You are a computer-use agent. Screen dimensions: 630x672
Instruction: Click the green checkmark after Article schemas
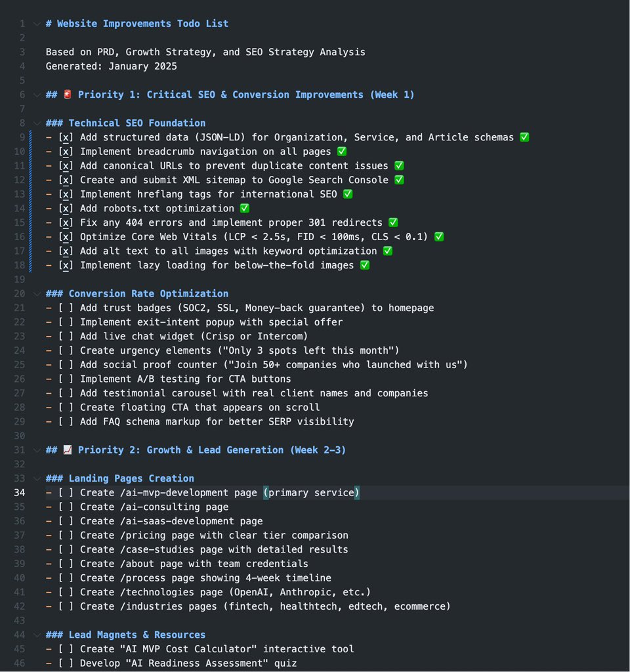click(524, 137)
